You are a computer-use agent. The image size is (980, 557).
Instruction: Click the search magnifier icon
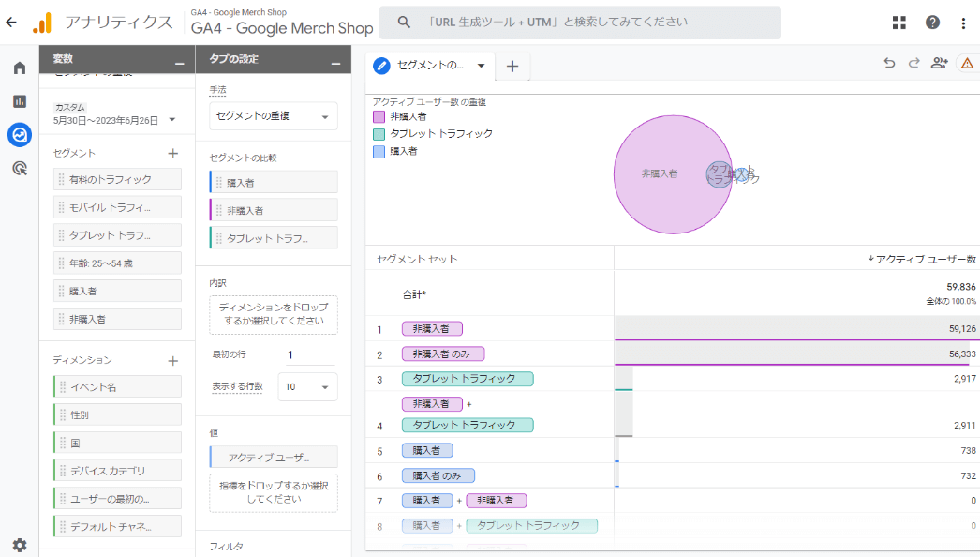coord(405,22)
